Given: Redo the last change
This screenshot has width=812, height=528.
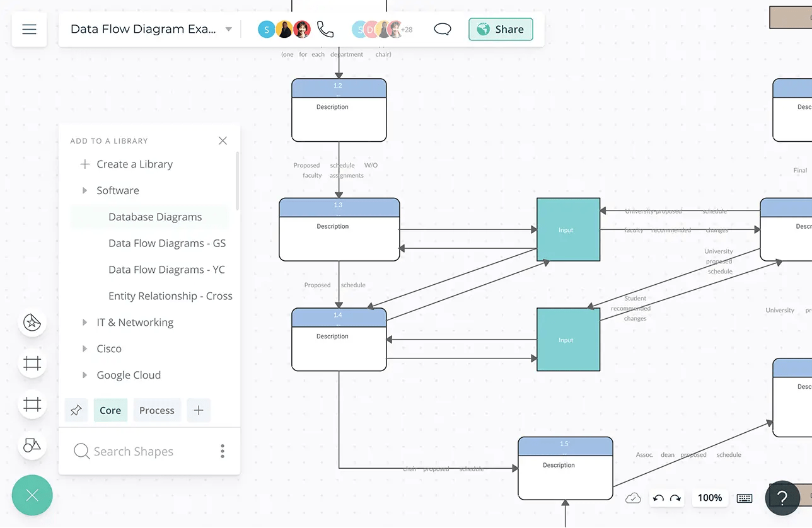Looking at the screenshot, I should [675, 498].
